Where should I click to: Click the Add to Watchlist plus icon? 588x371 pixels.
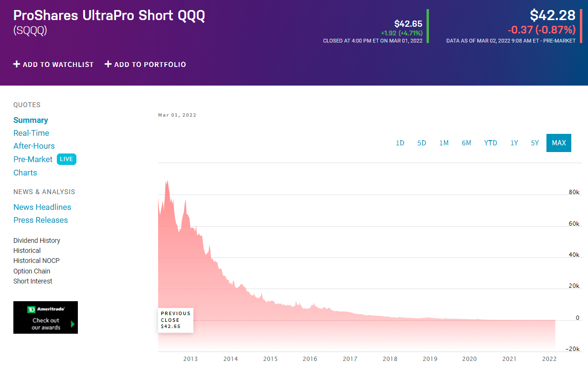click(x=17, y=64)
